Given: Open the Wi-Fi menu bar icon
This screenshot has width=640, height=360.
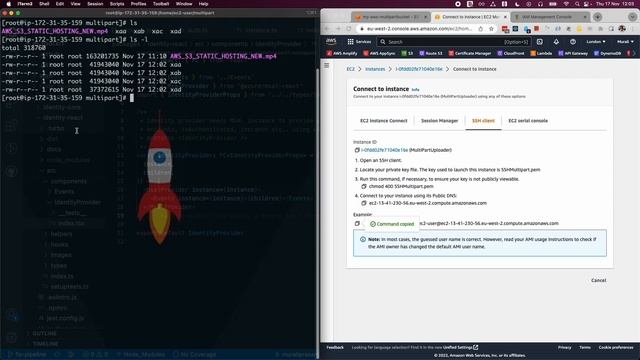Looking at the screenshot, I should [x=566, y=4].
